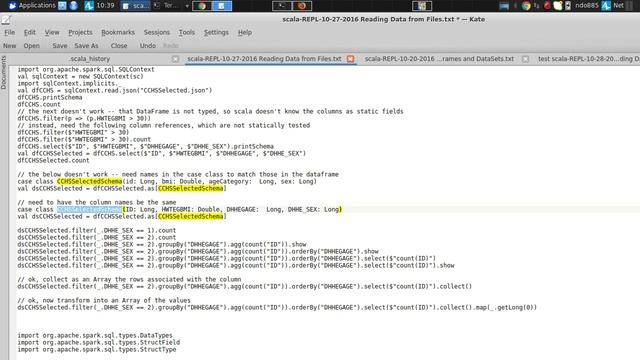Click the selected CCHSSelectedSchema in second case class
This screenshot has height=360, width=640.
point(89,209)
